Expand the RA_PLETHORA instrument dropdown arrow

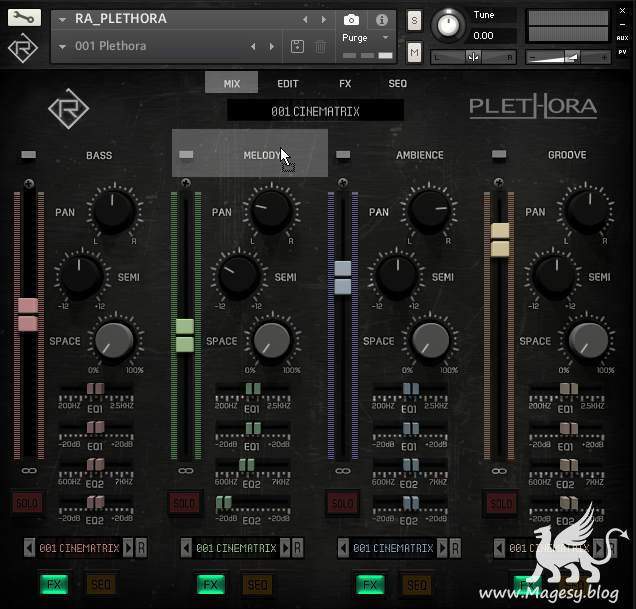pyautogui.click(x=62, y=19)
